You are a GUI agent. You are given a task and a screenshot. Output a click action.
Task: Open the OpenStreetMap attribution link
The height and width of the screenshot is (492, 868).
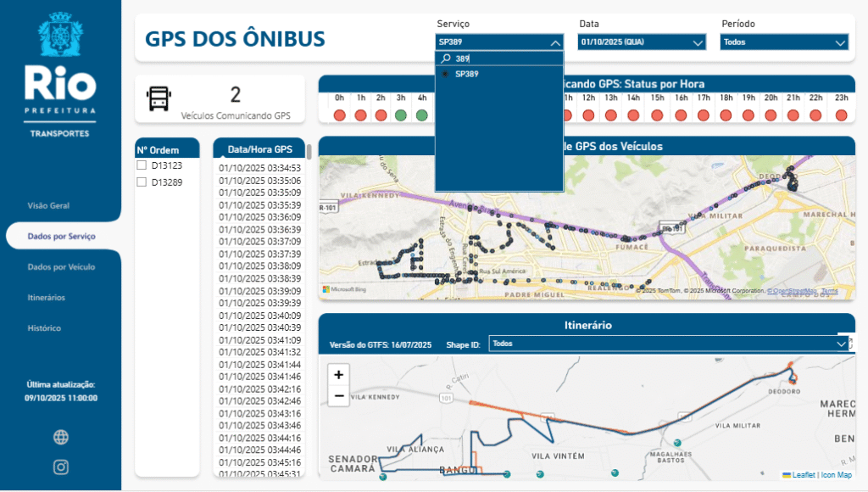click(793, 291)
